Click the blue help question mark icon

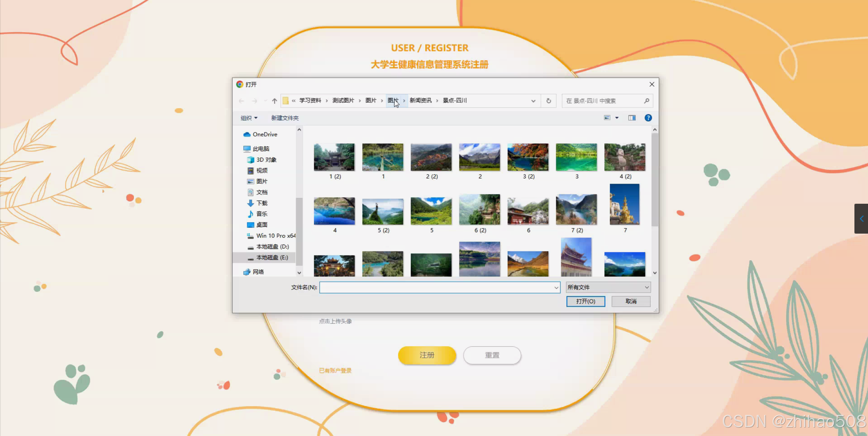pos(648,118)
